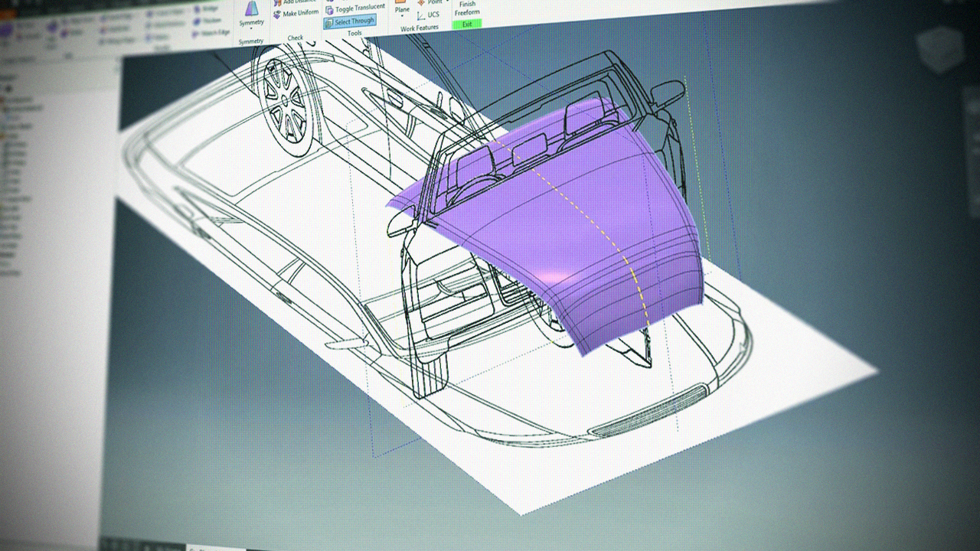Viewport: 980px width, 551px height.
Task: Open the Symmetry tool dropdown arrow
Action: [x=251, y=28]
